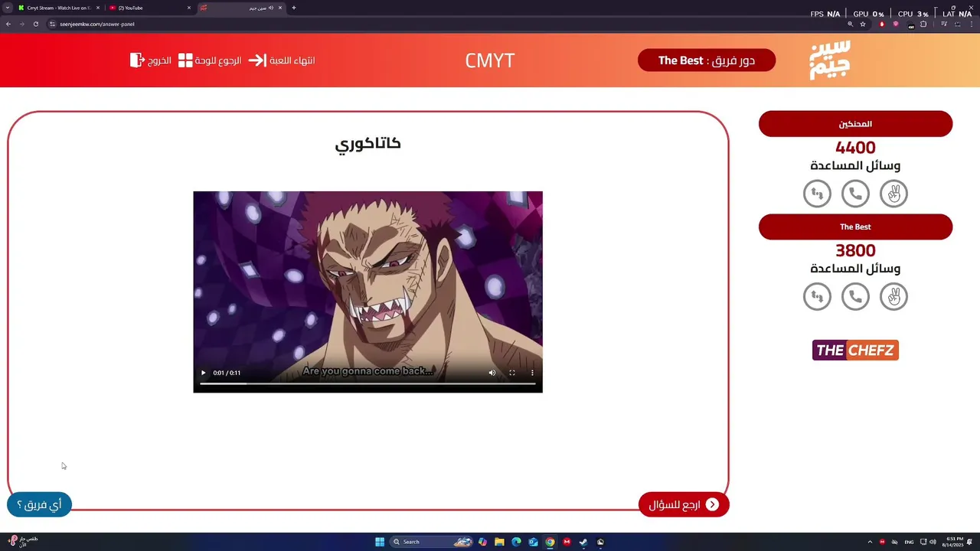Use المحنكين team's phone call helper icon
The image size is (980, 551).
pos(855,194)
